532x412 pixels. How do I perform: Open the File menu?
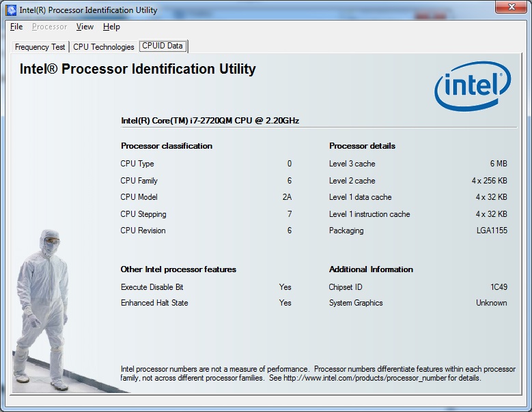(x=16, y=27)
